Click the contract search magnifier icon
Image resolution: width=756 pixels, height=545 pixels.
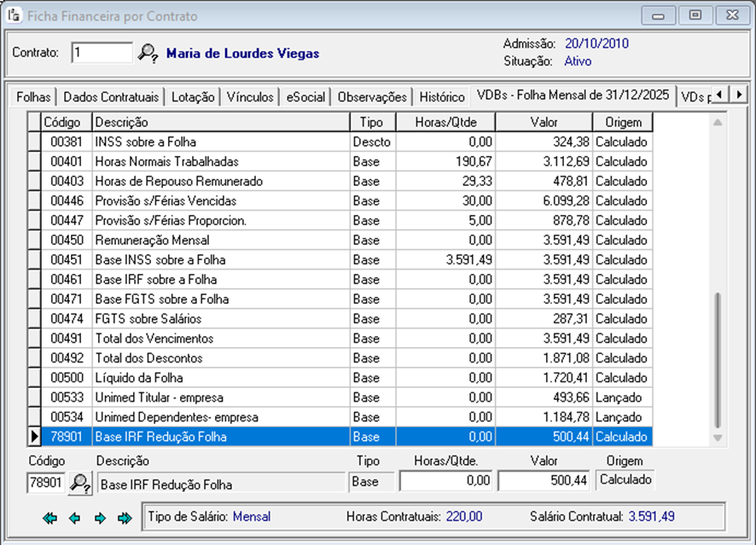click(148, 53)
